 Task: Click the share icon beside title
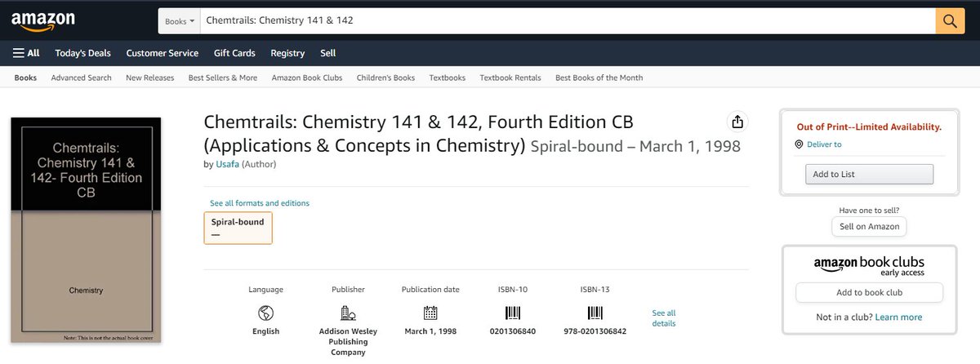[x=737, y=122]
